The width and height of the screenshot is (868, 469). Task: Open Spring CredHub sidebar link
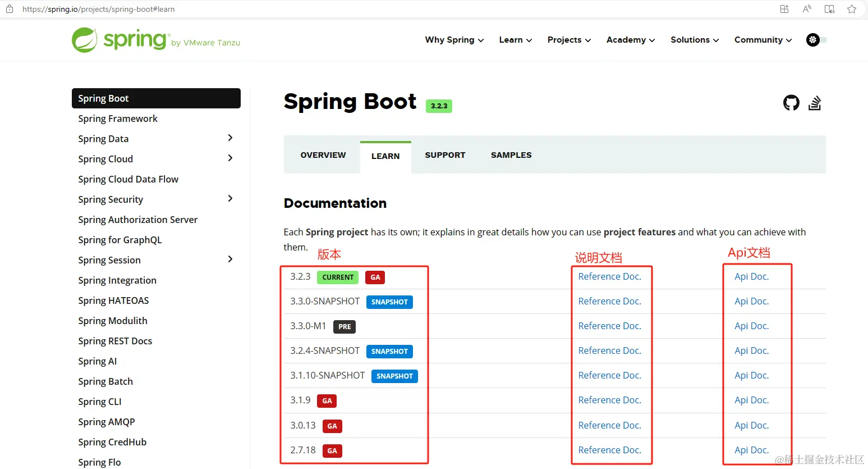(112, 442)
